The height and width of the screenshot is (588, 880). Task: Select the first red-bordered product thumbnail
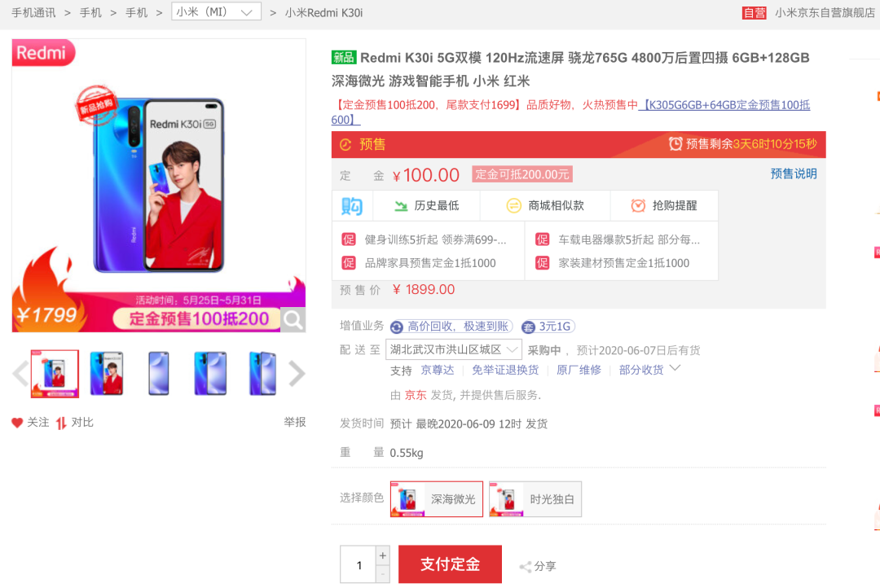[55, 374]
